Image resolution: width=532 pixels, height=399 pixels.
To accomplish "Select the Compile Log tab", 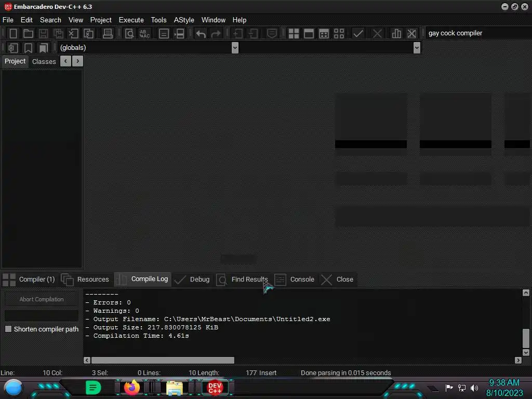I will [x=142, y=279].
